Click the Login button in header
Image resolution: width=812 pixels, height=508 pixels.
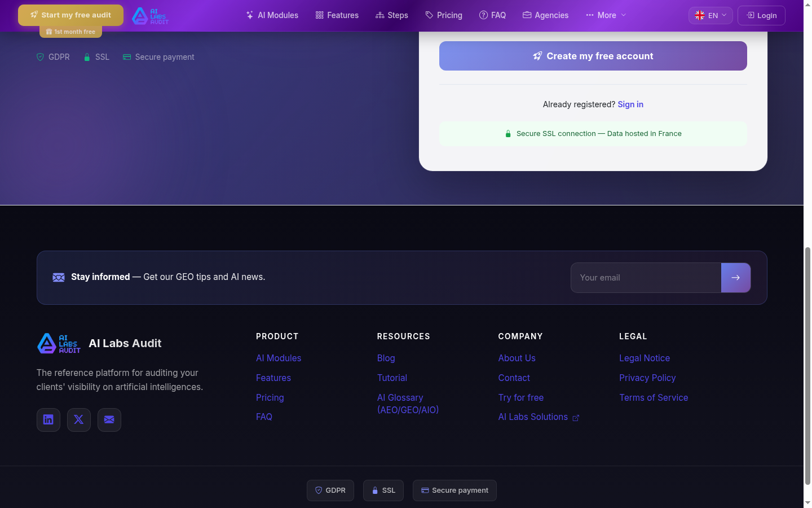click(761, 15)
